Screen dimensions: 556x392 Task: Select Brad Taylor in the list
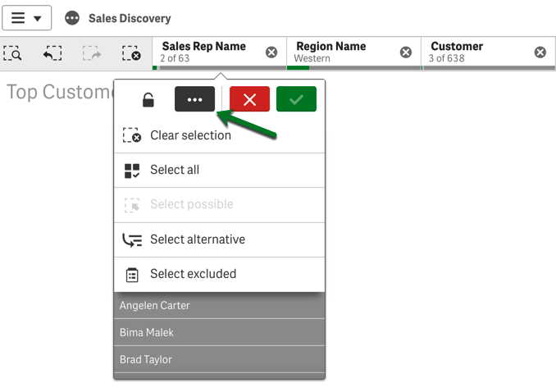tap(219, 359)
